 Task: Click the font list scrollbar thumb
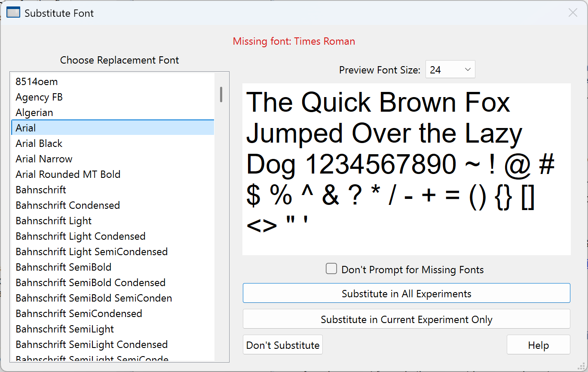click(x=221, y=95)
